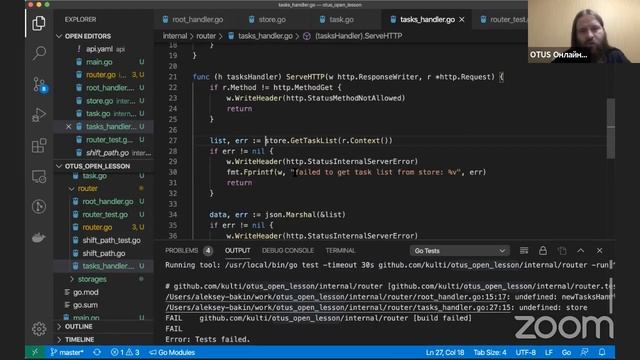Open tasks_handler.go:27:15 error link

340,307
